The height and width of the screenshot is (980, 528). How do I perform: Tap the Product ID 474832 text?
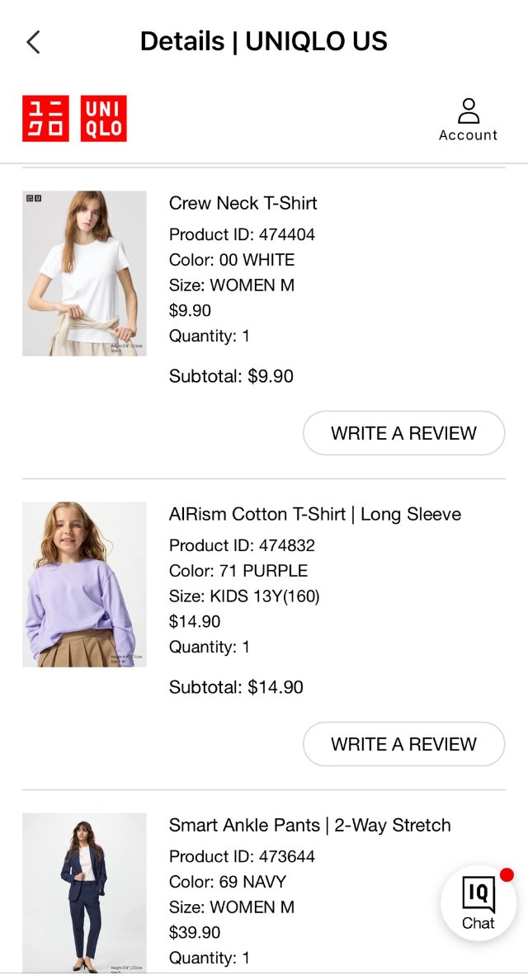click(x=242, y=545)
